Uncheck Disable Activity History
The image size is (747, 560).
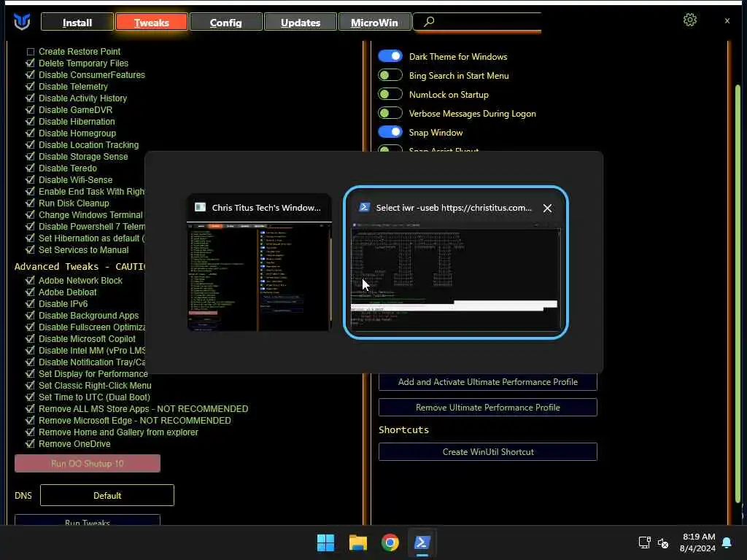[x=31, y=98]
